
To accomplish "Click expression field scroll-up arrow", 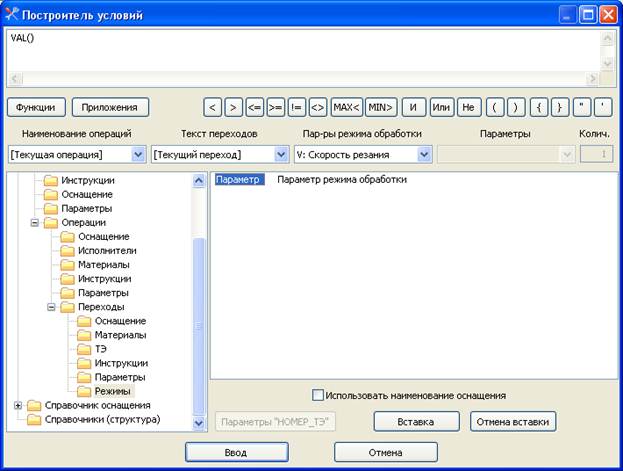I will [x=607, y=38].
